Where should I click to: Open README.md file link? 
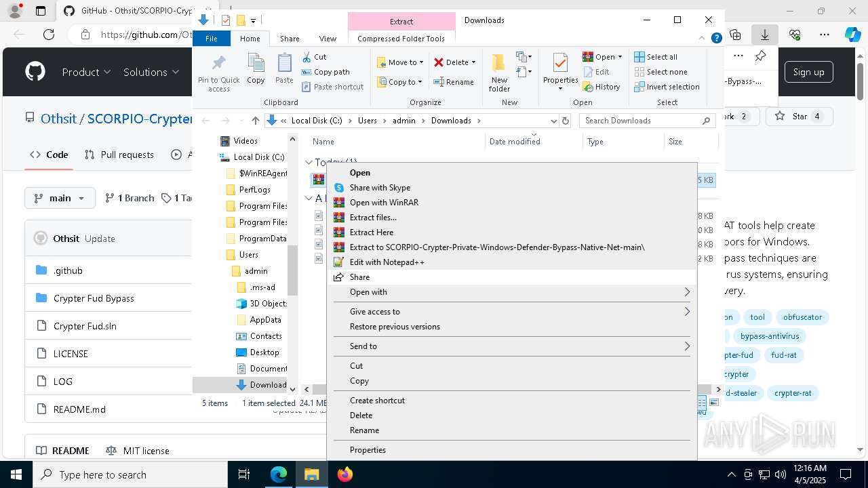click(79, 409)
